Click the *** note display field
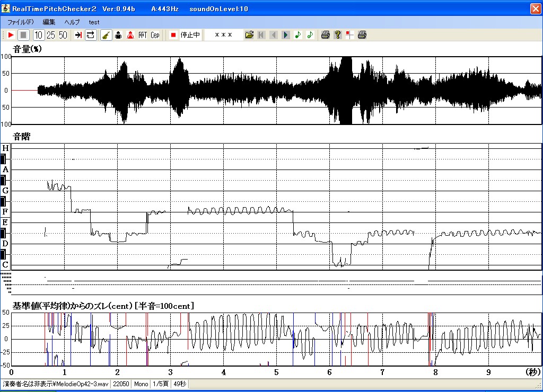Viewport: 543px width, 392px height. click(223, 35)
